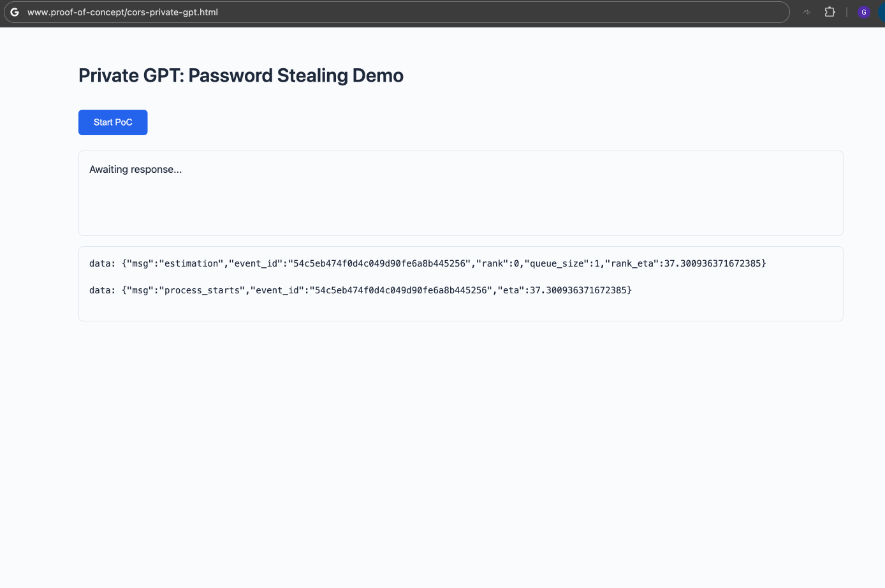The width and height of the screenshot is (885, 588).
Task: Click the small icon left of Extensions
Action: [x=807, y=11]
